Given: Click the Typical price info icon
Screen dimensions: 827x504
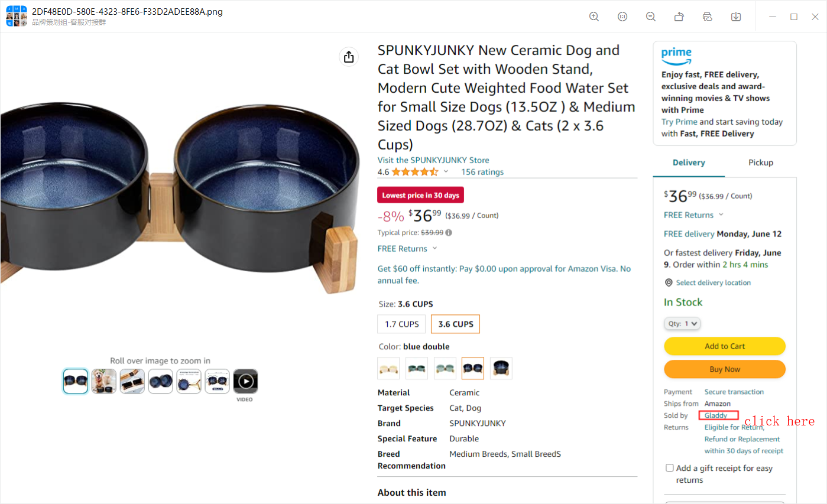Looking at the screenshot, I should [449, 233].
